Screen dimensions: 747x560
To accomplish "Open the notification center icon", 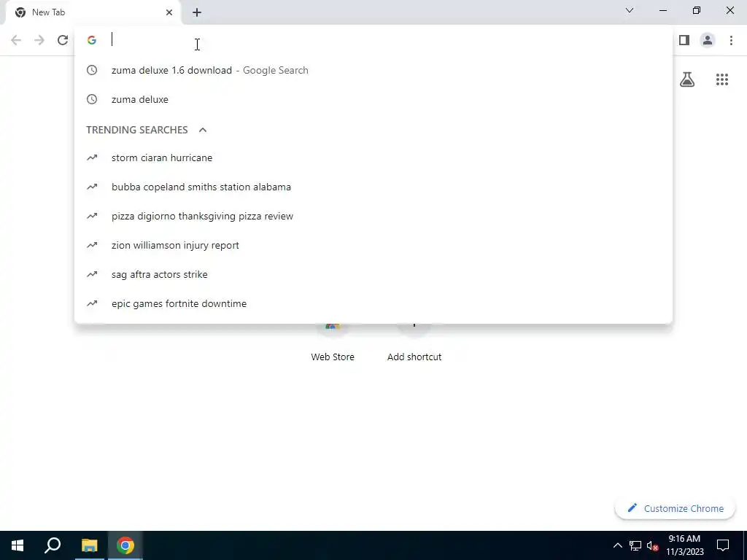I will (x=723, y=545).
